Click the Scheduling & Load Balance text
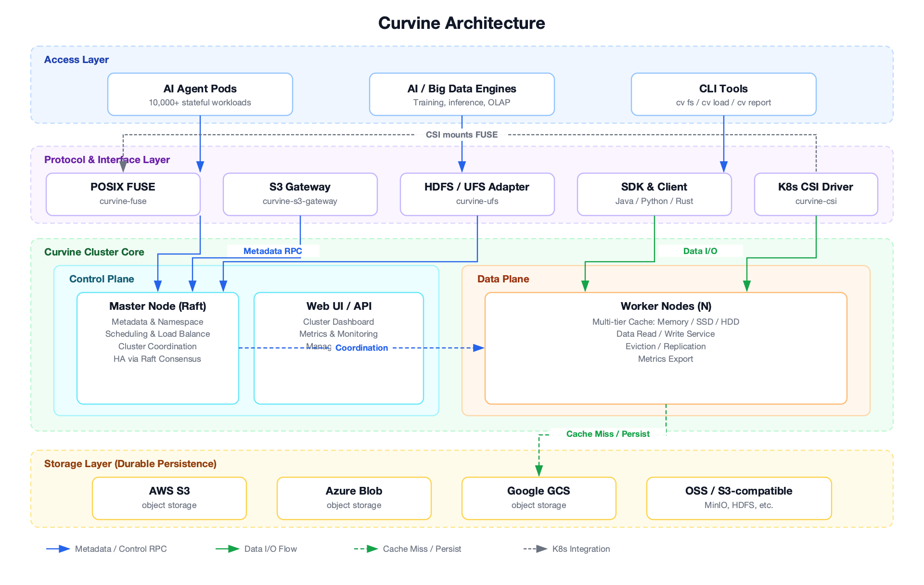 (157, 334)
